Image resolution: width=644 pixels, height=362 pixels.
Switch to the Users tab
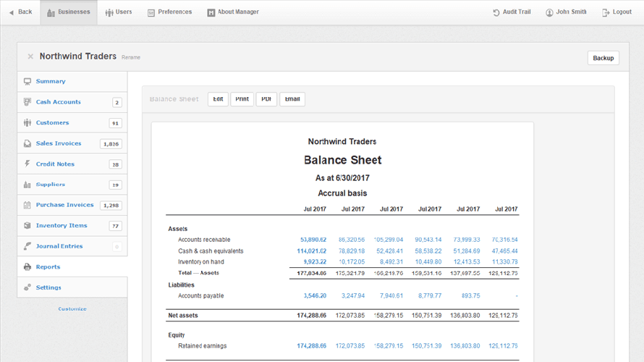point(118,12)
